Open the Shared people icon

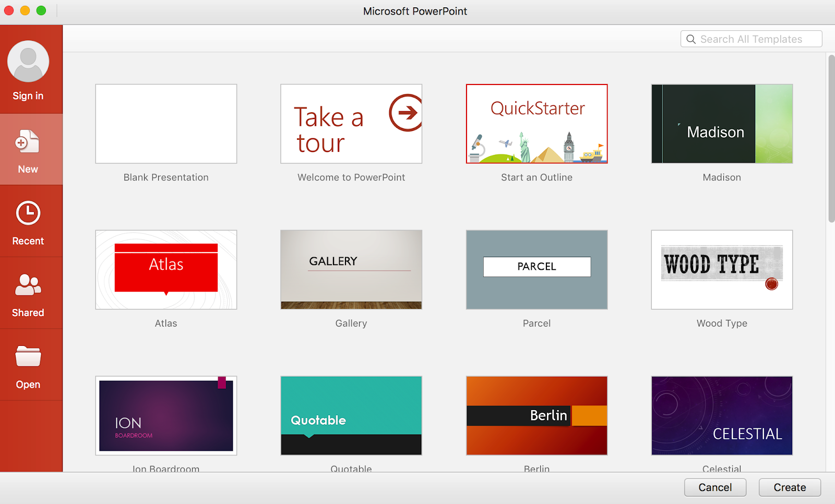tap(28, 285)
